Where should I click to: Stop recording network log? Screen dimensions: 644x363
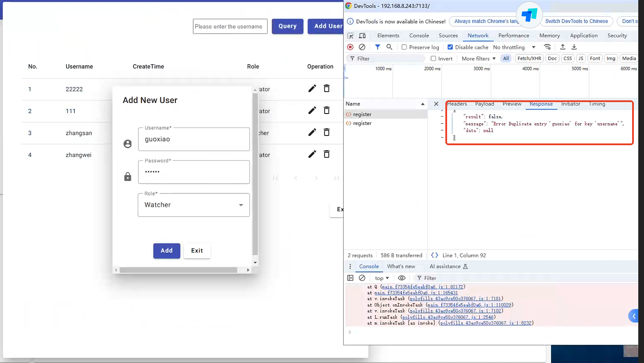point(350,47)
